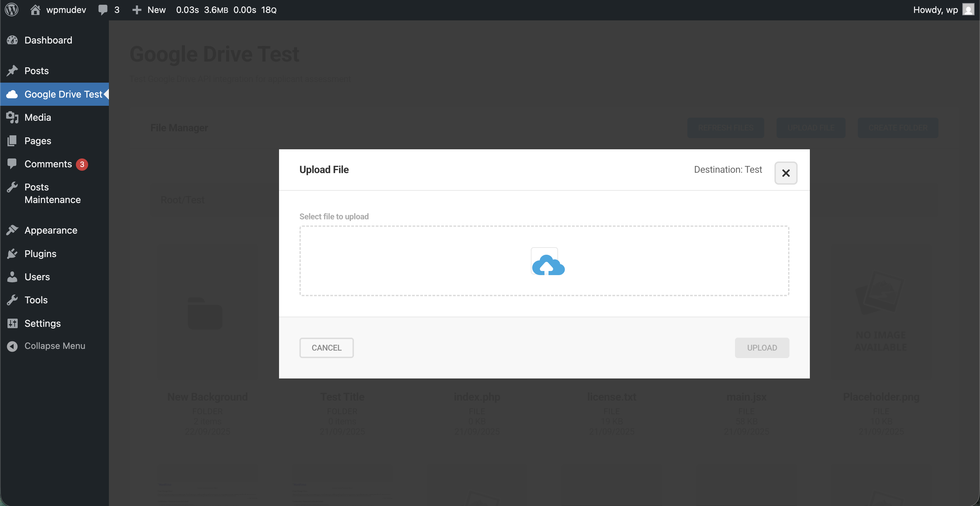980x506 pixels.
Task: Open Tools from the sidebar
Action: [54, 300]
